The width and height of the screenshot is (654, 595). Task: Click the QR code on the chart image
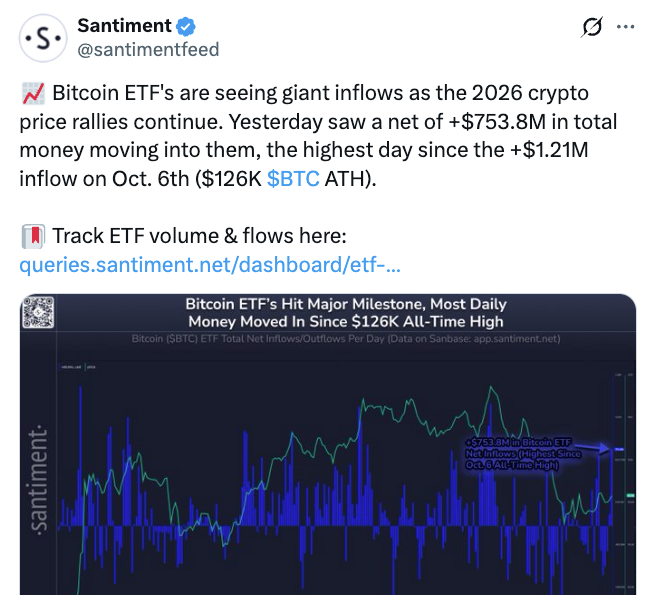[x=38, y=312]
